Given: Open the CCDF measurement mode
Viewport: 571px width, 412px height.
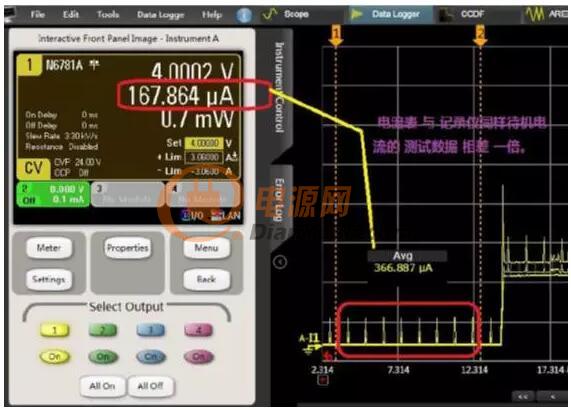Looking at the screenshot, I should [462, 15].
